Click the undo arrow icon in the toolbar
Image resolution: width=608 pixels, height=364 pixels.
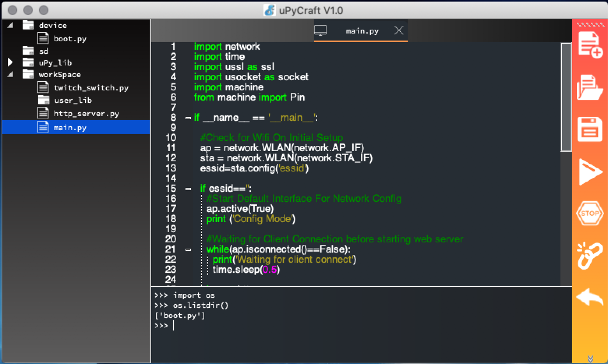(x=590, y=297)
